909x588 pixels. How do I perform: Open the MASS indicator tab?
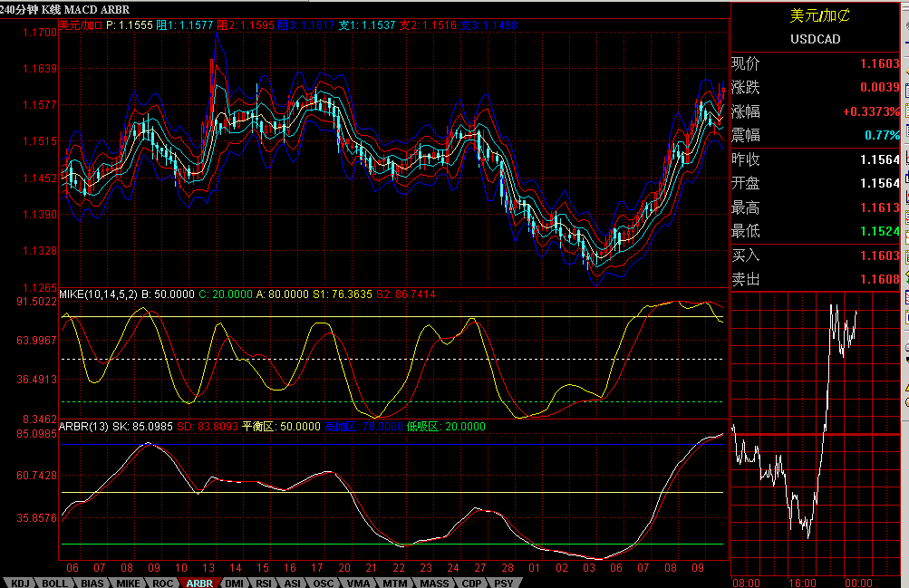(x=433, y=583)
